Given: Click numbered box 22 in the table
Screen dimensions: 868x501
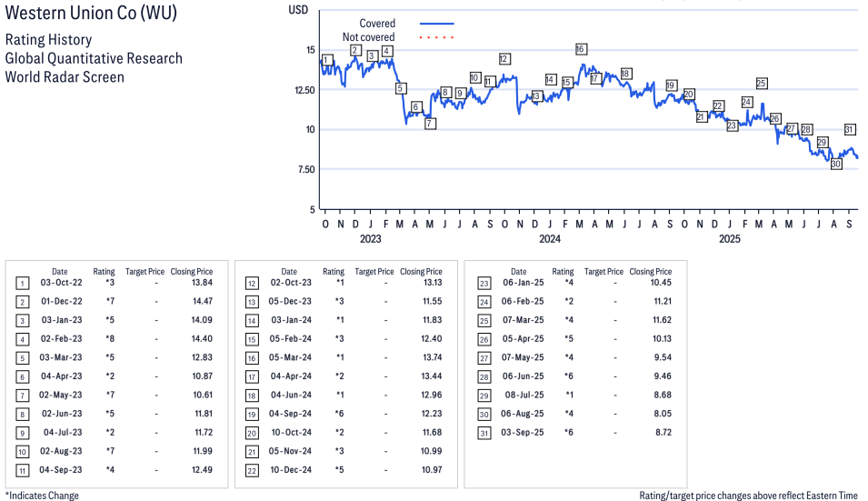Looking at the screenshot, I should [x=252, y=471].
